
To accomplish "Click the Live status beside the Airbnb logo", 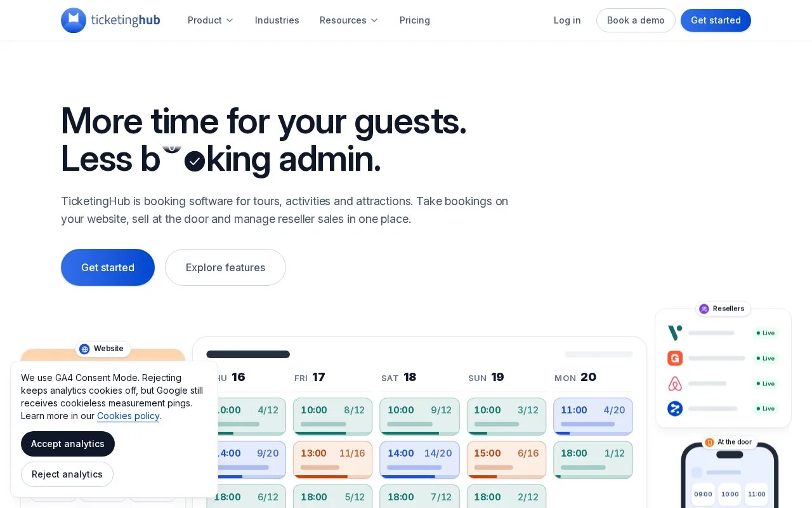I will coord(766,384).
